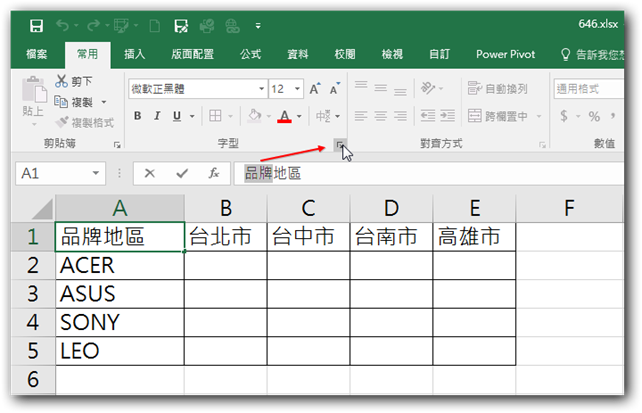
Task: Click the 中 phonetic guide icon
Action: [x=323, y=116]
